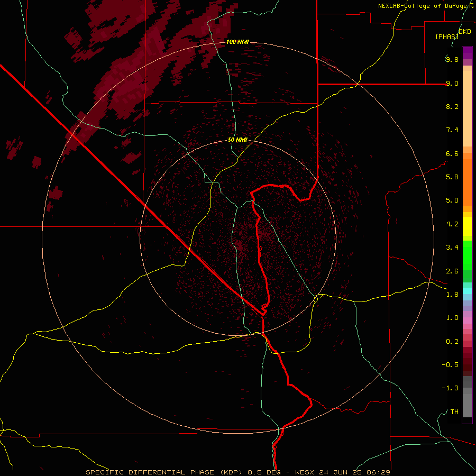Click the 1.8 value on the color scale
The height and width of the screenshot is (476, 476).
(x=452, y=295)
